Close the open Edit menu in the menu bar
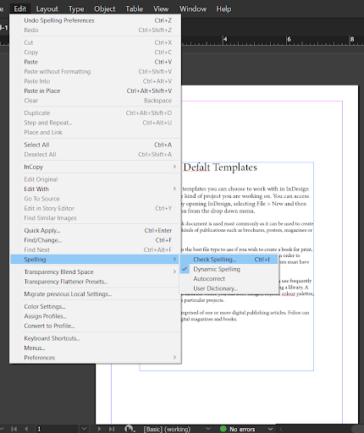The height and width of the screenshot is (433, 364). tap(20, 9)
